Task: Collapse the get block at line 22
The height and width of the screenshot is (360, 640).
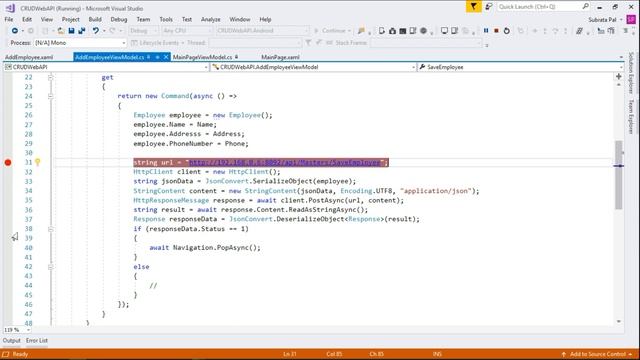Action: pyautogui.click(x=50, y=77)
